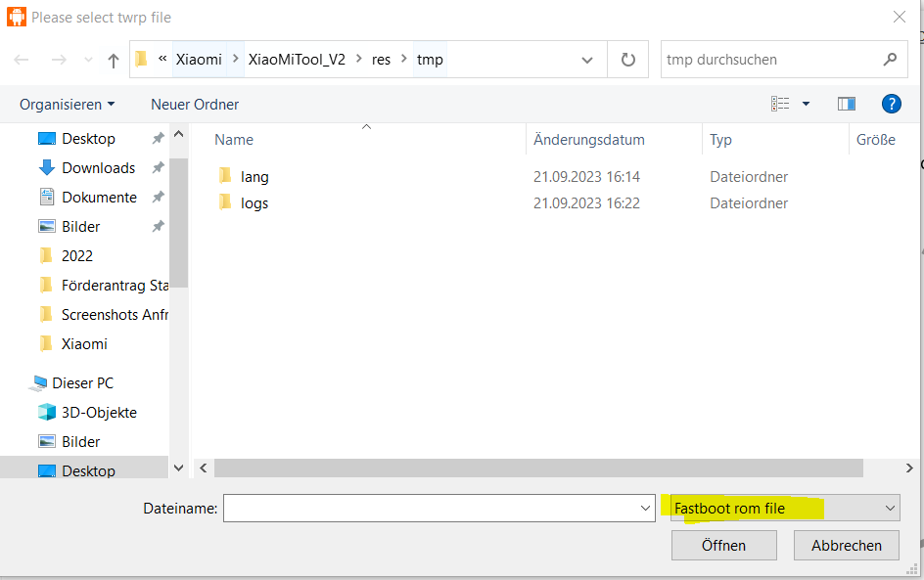
Task: Select Downloads in the sidebar
Action: pos(98,168)
